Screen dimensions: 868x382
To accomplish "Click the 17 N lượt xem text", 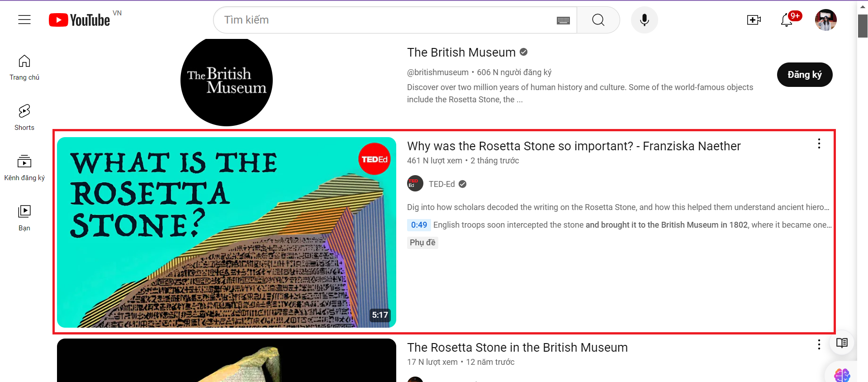I will click(432, 362).
